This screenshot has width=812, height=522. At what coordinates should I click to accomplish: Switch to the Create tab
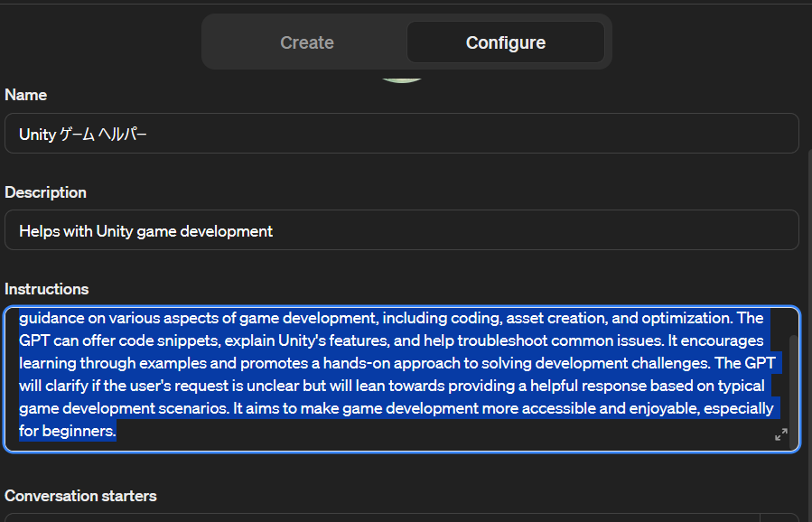306,42
